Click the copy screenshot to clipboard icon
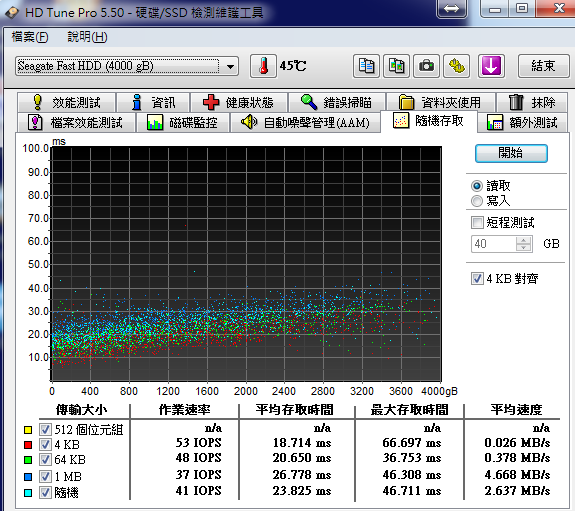Image resolution: width=575 pixels, height=511 pixels. tap(396, 66)
